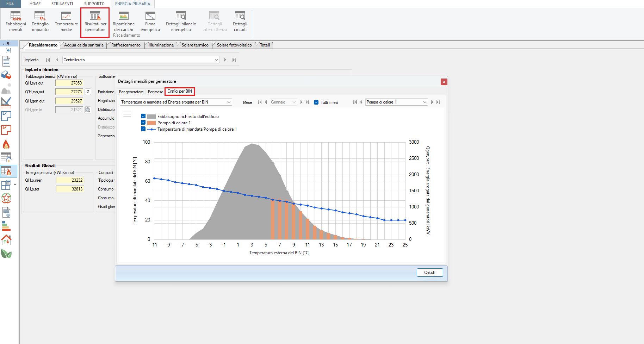Open the chart type dropdown
The image size is (644, 344).
(x=176, y=102)
